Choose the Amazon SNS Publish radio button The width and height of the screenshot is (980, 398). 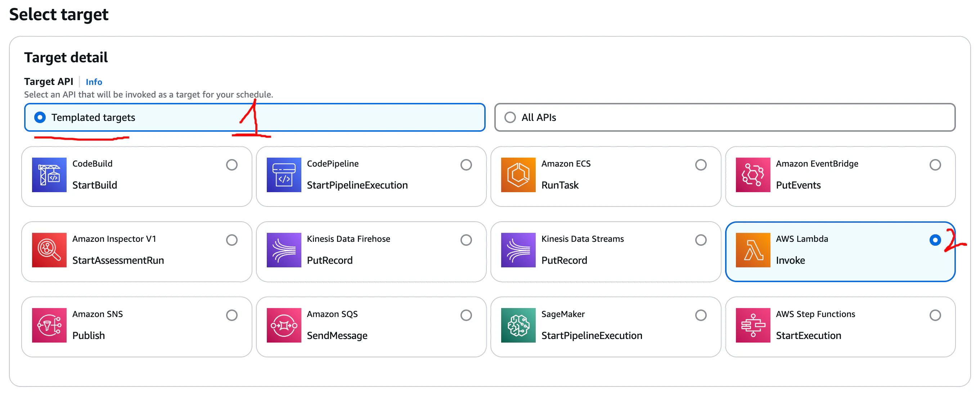click(232, 316)
